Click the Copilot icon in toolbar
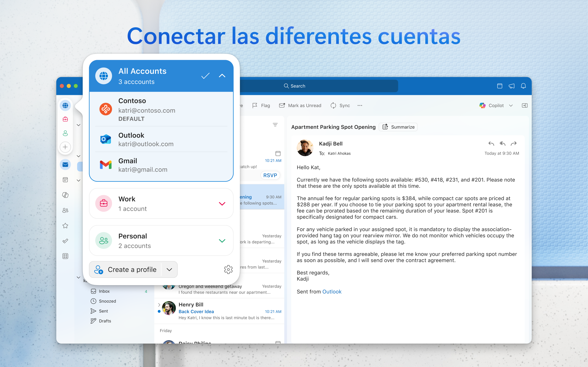Viewport: 588px width, 367px height. 483,106
